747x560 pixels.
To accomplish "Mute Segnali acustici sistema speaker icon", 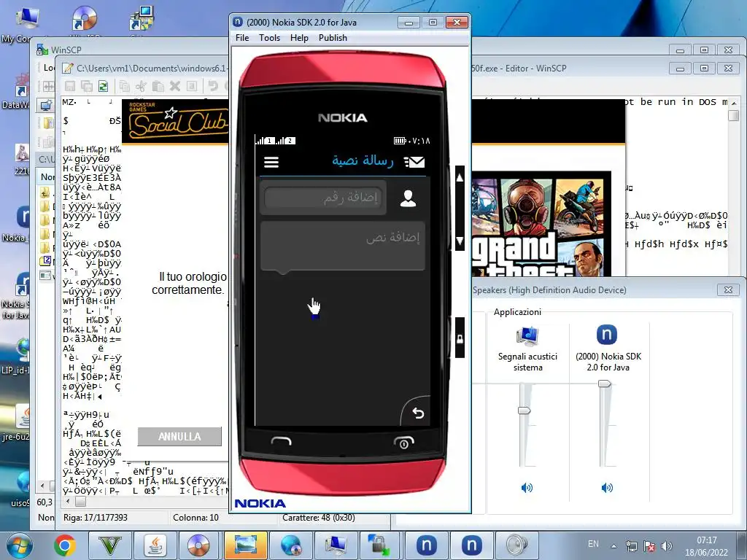I will click(x=527, y=488).
